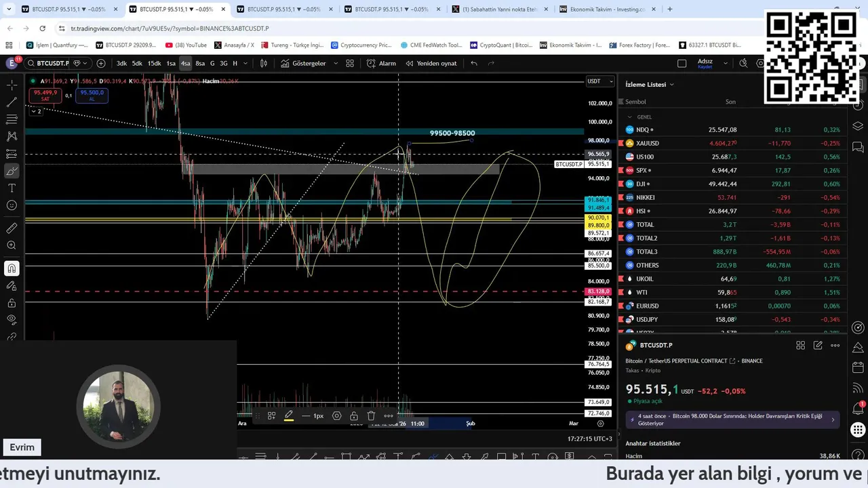This screenshot has height=488, width=868.
Task: Select the brush drawing tool
Action: (x=12, y=171)
